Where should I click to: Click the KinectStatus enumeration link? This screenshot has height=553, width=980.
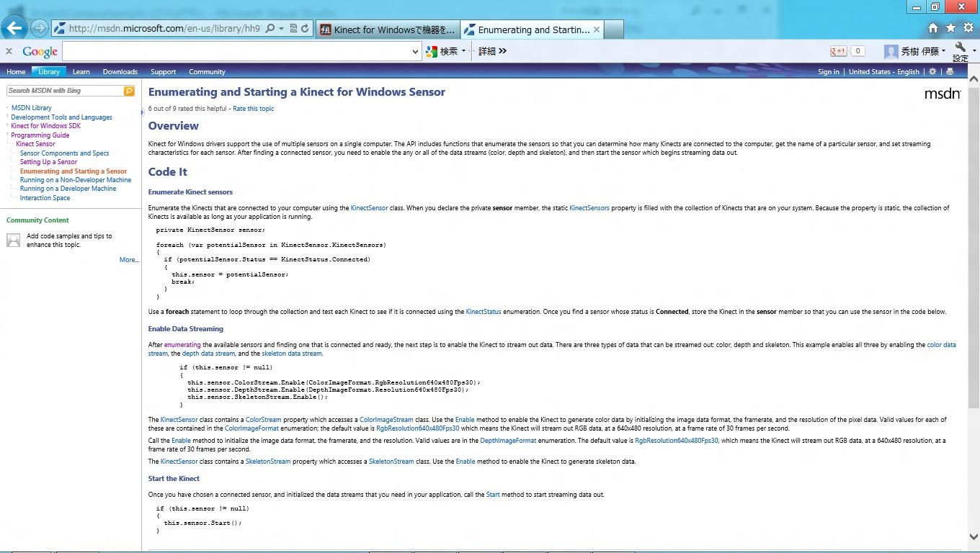(x=484, y=312)
